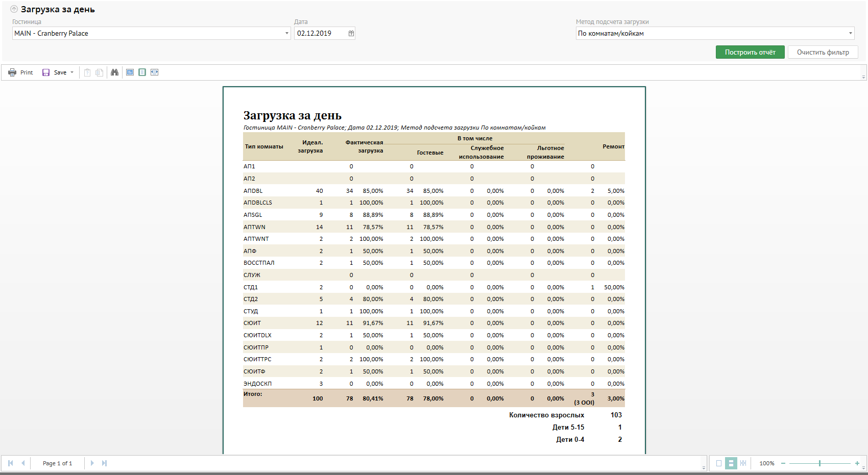
Task: Toggle continuous page scrolling mode
Action: coord(731,463)
